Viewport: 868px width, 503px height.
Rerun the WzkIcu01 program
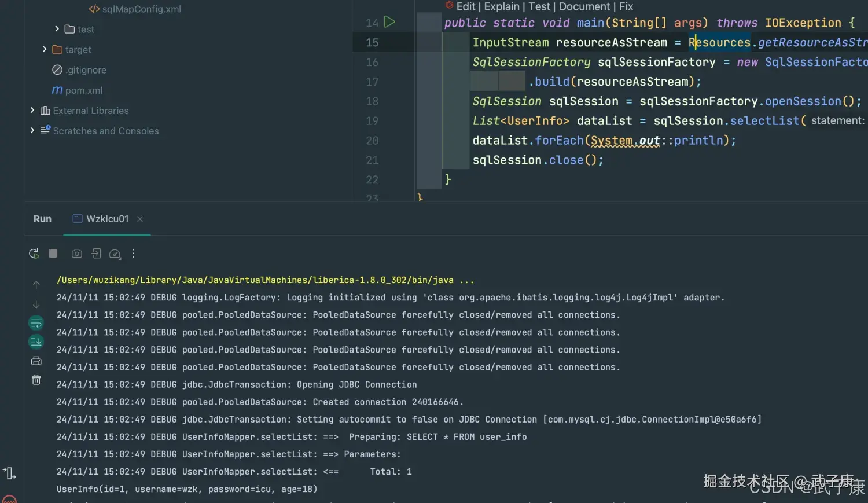pos(34,254)
